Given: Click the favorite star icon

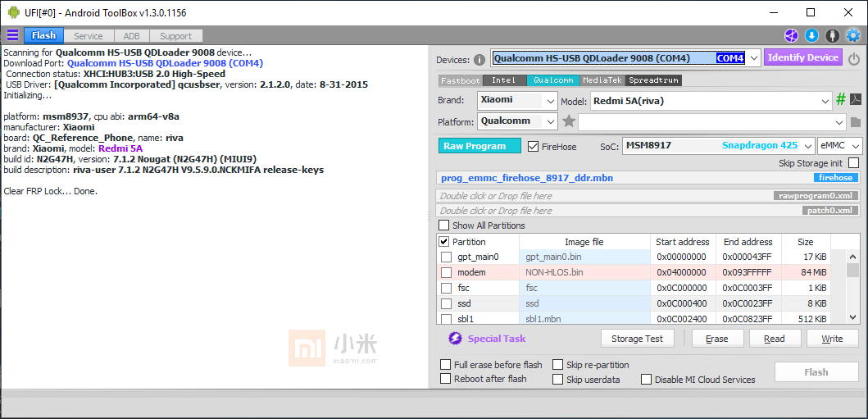Looking at the screenshot, I should (x=569, y=121).
